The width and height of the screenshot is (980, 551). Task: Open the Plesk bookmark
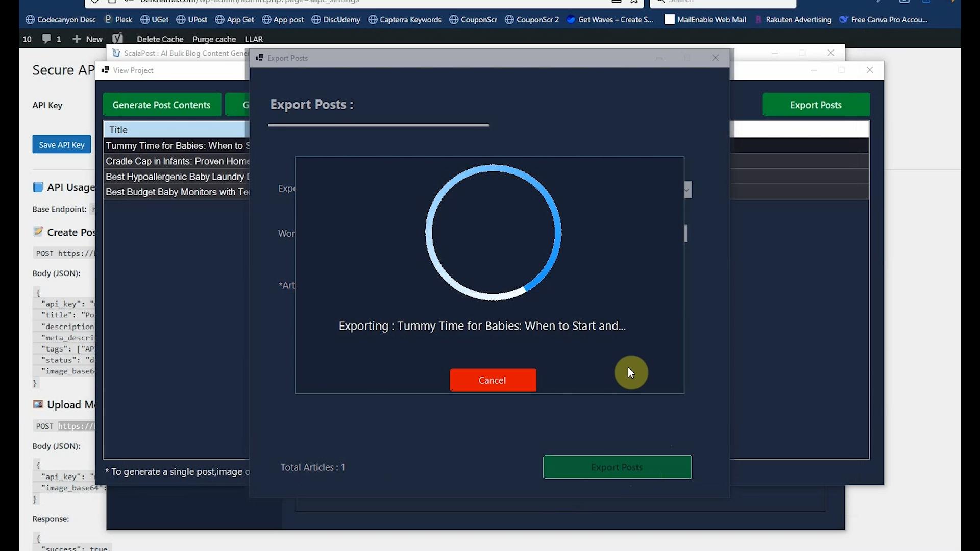pos(118,19)
